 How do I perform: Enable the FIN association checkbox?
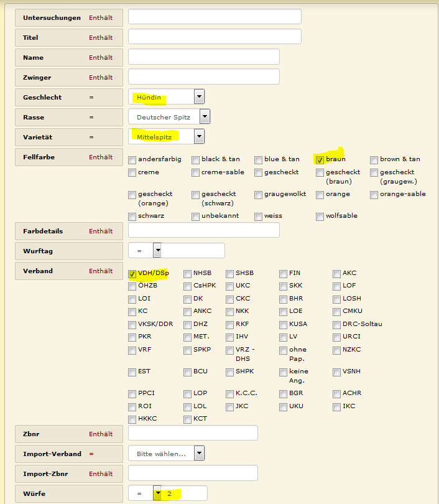284,274
